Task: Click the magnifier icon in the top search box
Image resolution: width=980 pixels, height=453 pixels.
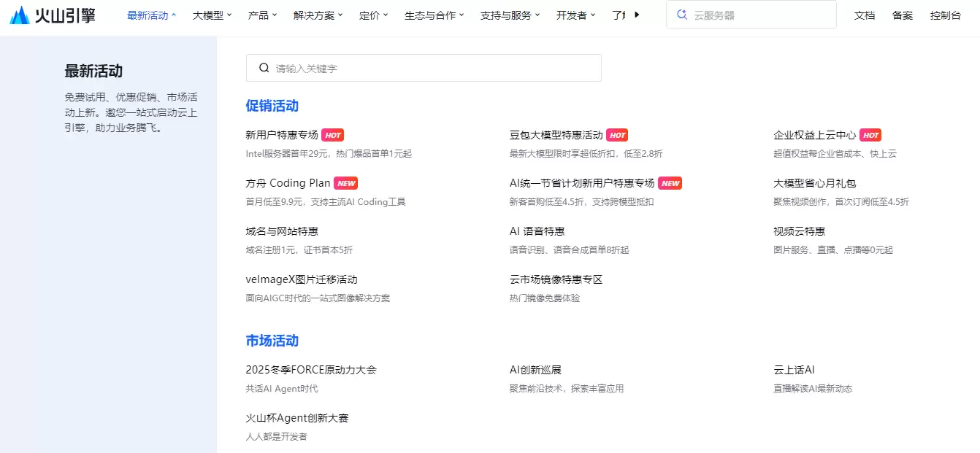Action: click(682, 15)
